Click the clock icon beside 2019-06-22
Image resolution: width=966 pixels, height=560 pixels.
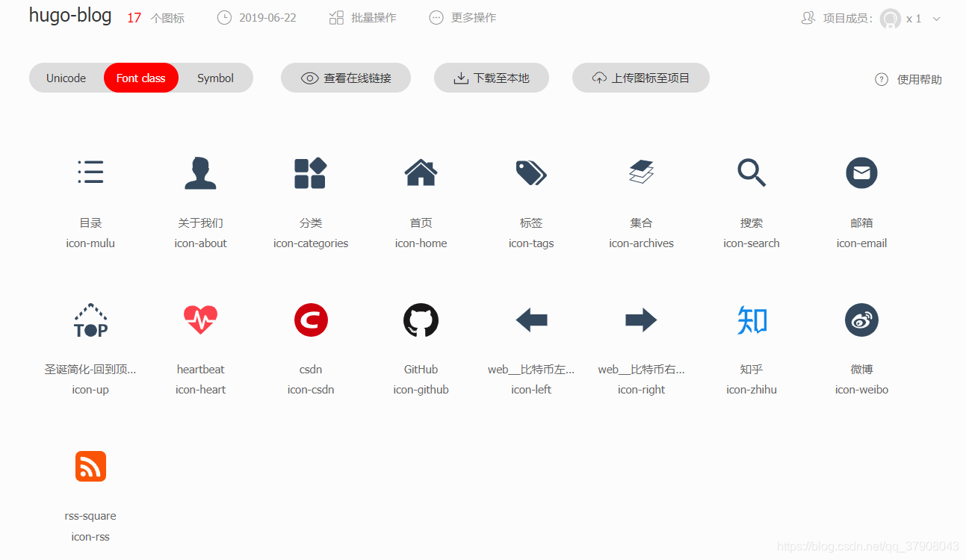tap(224, 18)
